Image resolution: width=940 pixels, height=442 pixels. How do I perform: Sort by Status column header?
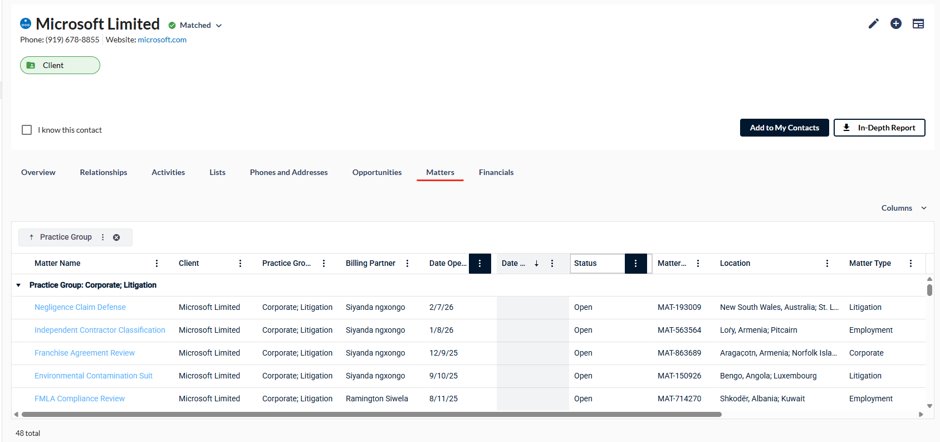585,263
